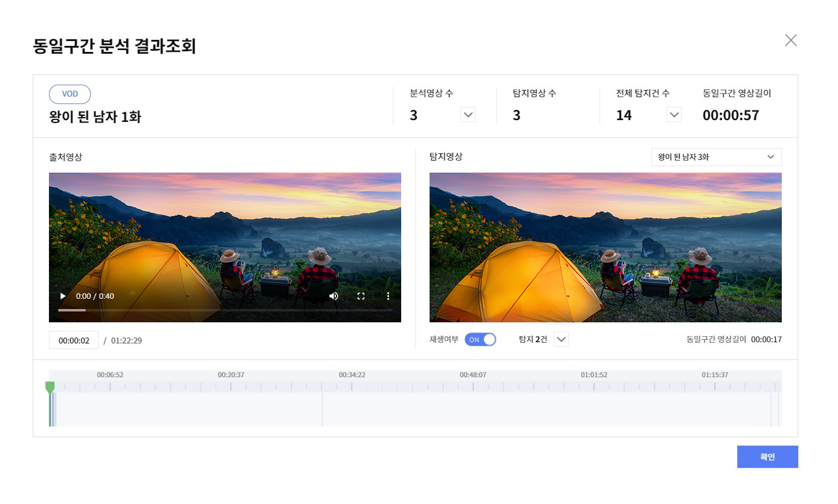Image resolution: width=838 pixels, height=504 pixels.
Task: Click the detection marker near timeline middle
Action: click(322, 409)
